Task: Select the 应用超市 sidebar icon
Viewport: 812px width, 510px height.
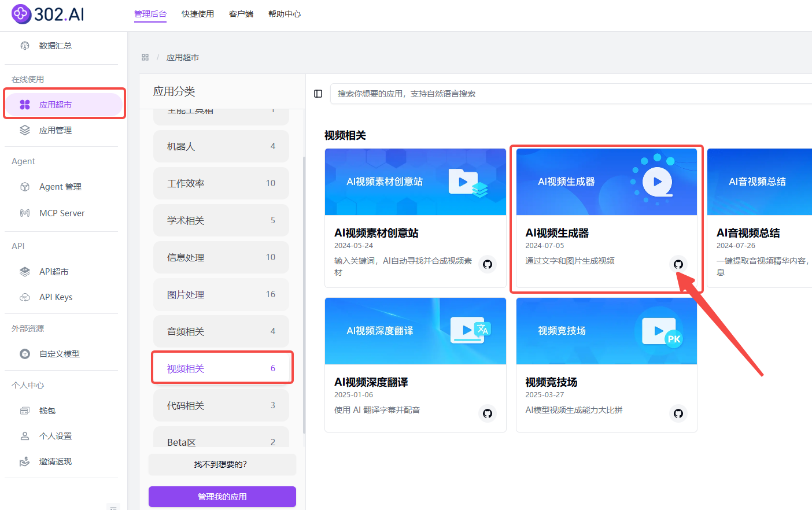Action: pyautogui.click(x=25, y=105)
